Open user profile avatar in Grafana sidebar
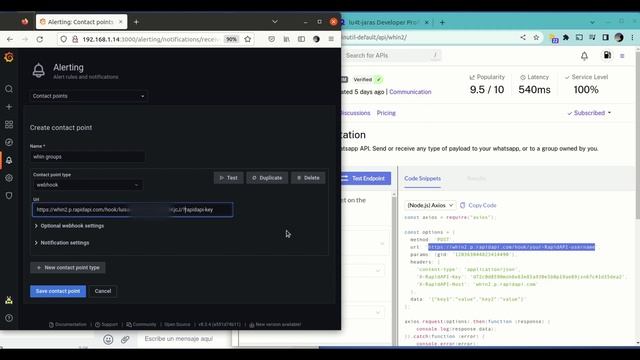Screen dimensions: 640x360 point(9,300)
